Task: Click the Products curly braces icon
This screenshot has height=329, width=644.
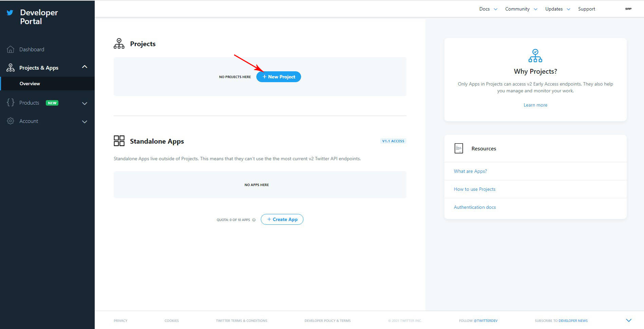Action: [11, 103]
